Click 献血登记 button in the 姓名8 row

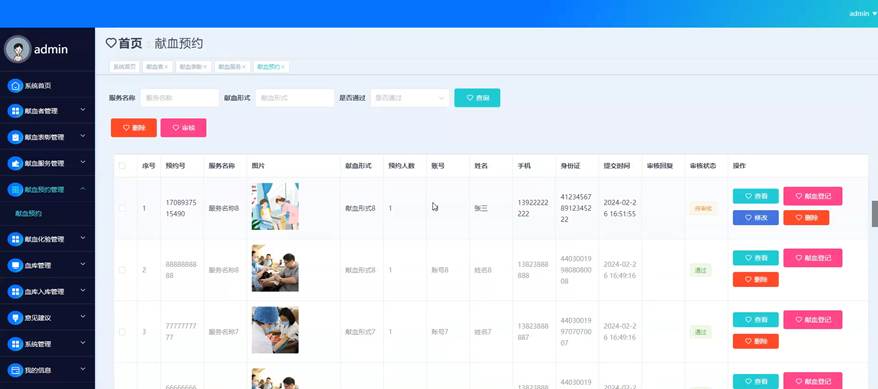[812, 258]
